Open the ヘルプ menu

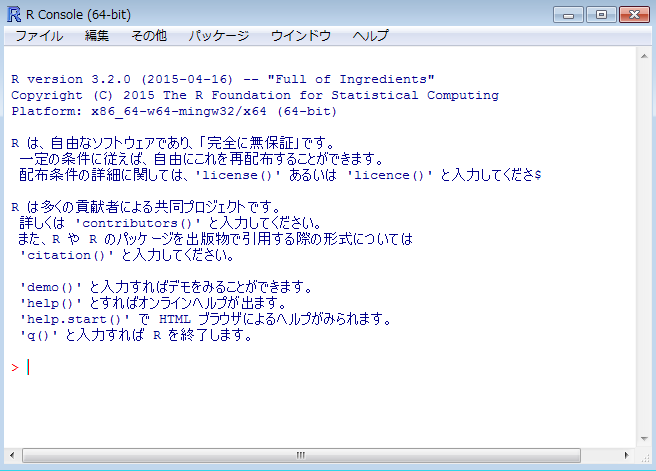(370, 36)
